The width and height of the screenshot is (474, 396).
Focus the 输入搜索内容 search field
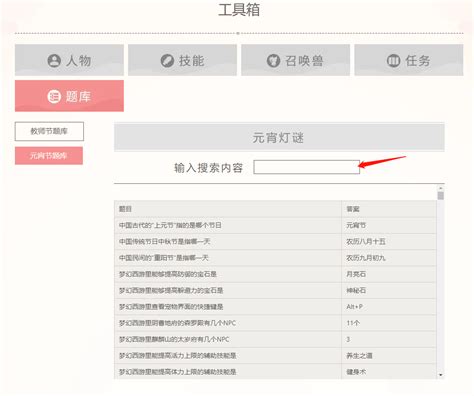tap(306, 167)
